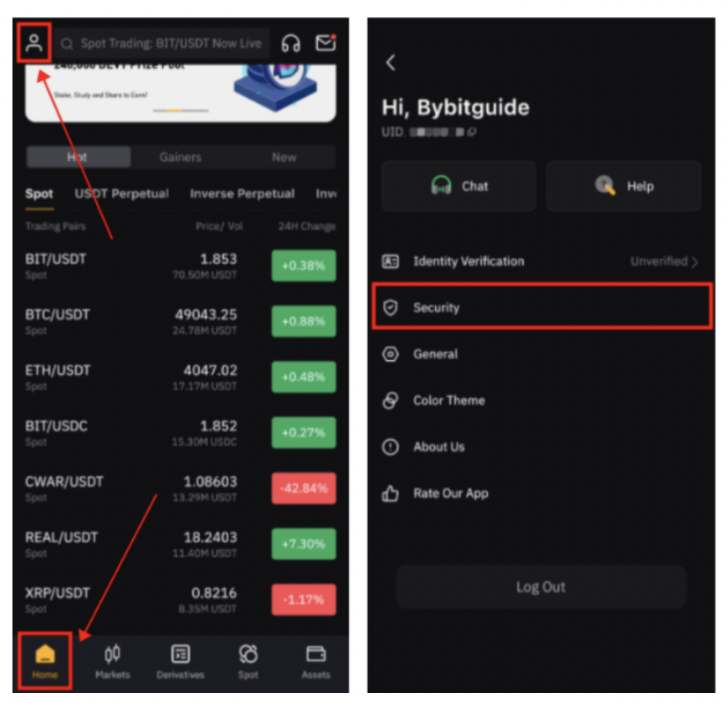Open the mail inbox envelope icon
728x703 pixels.
pos(325,42)
